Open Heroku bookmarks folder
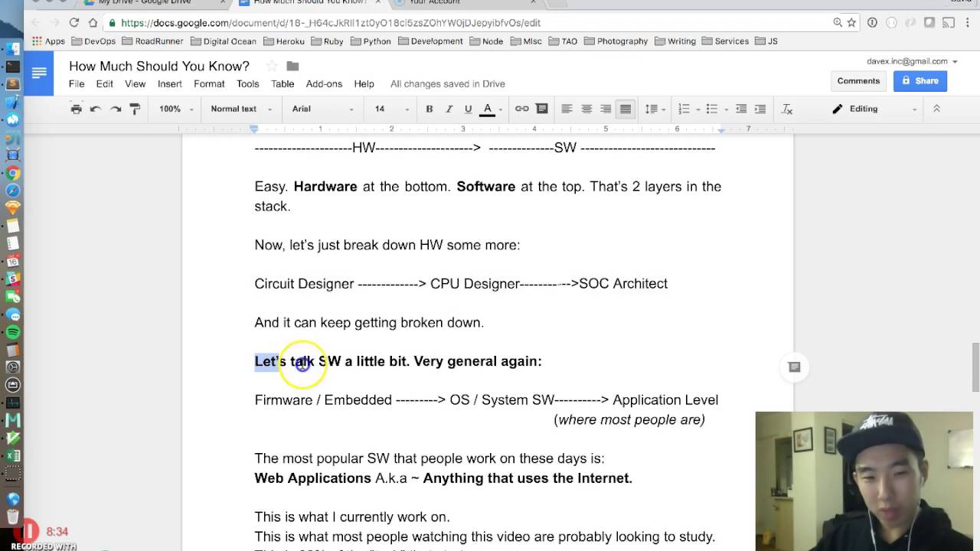Viewport: 980px width, 551px height. (284, 41)
